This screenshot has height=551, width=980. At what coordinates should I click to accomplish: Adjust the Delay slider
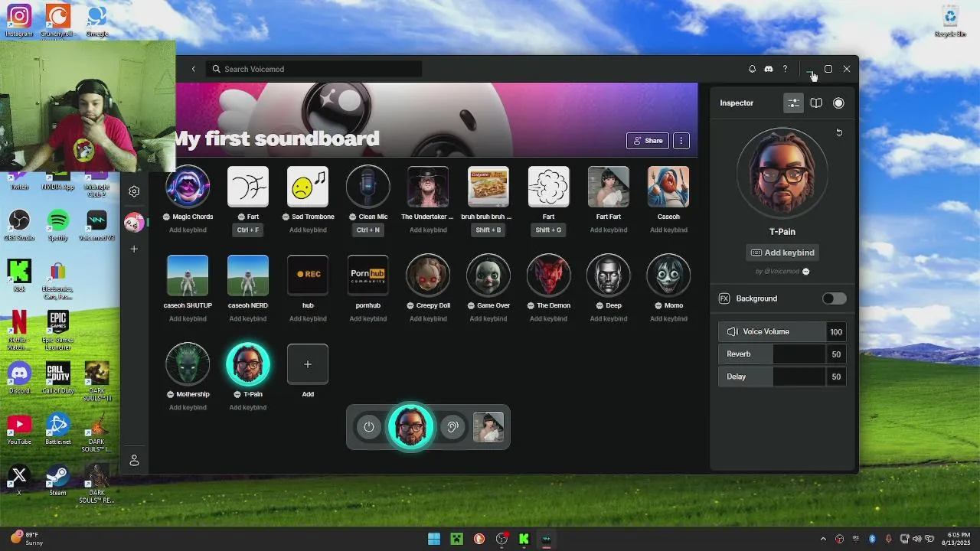click(782, 377)
